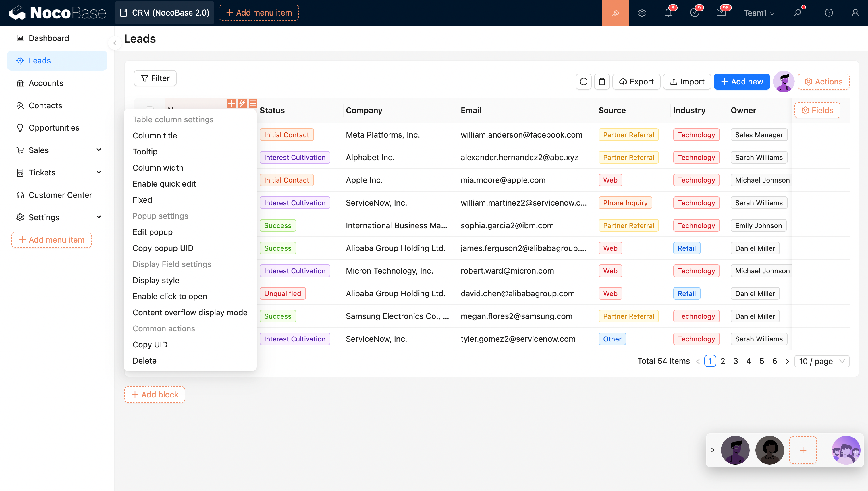Image resolution: width=868 pixels, height=491 pixels.
Task: Expand the Tickets menu group
Action: pos(99,172)
